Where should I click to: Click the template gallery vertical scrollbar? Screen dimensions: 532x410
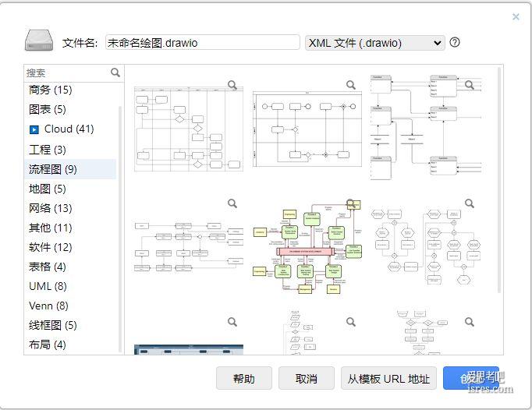coord(498,180)
